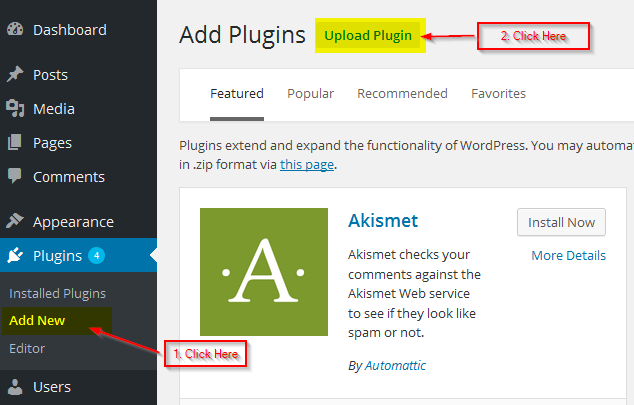Viewport: 634px width, 405px height.
Task: Open the Akismet plugin logo thumbnail
Action: coord(264,272)
